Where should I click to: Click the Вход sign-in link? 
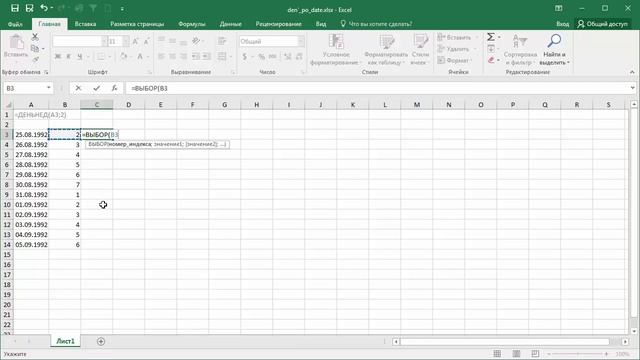click(x=562, y=24)
